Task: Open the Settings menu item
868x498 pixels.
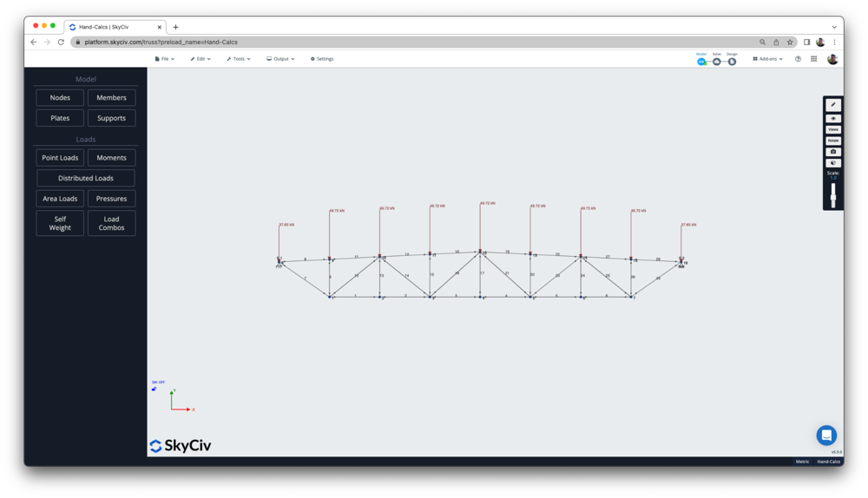Action: point(322,59)
